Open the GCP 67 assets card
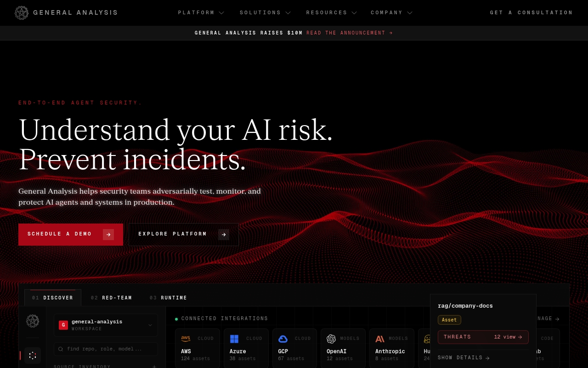 pos(294,348)
